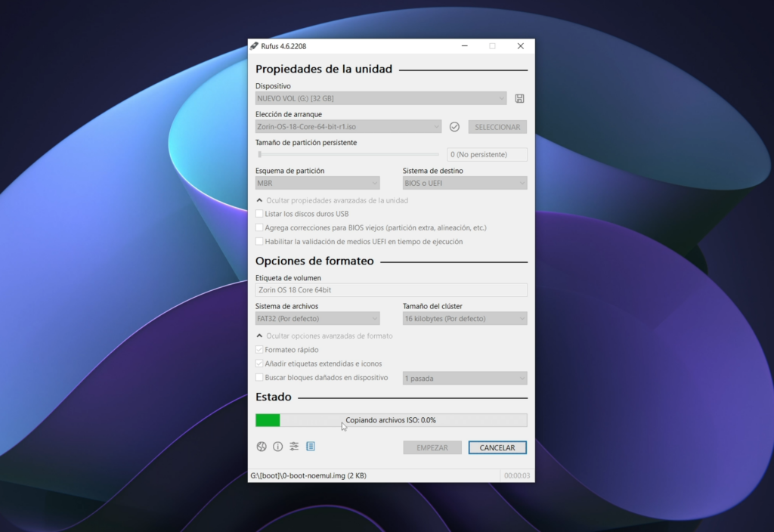Change Tamaño del clúster dropdown
The height and width of the screenshot is (532, 774).
464,318
